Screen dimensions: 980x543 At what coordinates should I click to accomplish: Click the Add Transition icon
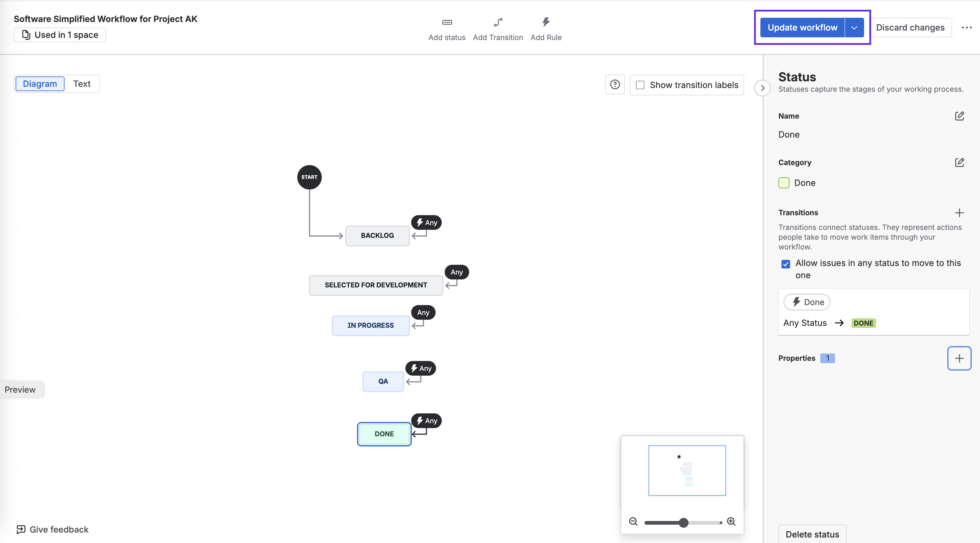pos(498,22)
